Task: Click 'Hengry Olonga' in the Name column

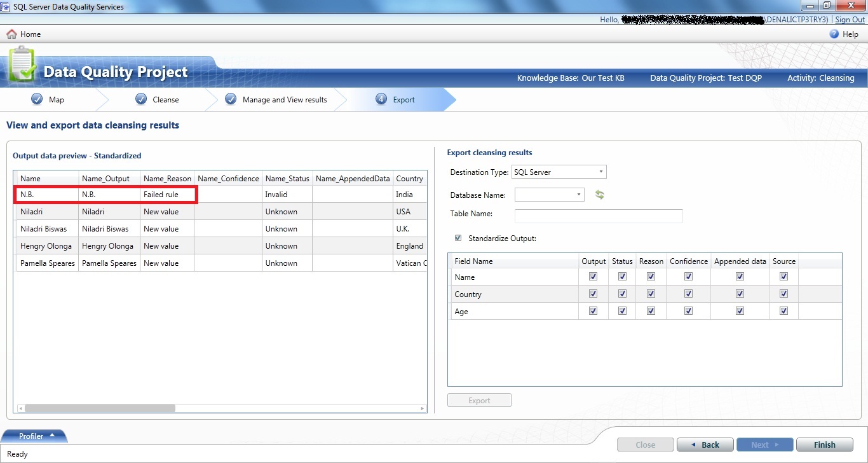Action: [x=46, y=246]
